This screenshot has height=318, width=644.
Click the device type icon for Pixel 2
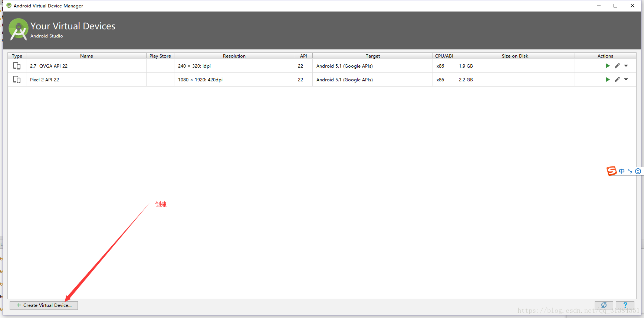(17, 79)
